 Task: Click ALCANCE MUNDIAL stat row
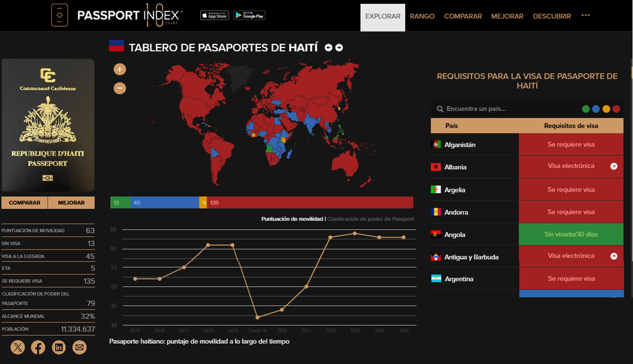click(x=48, y=316)
